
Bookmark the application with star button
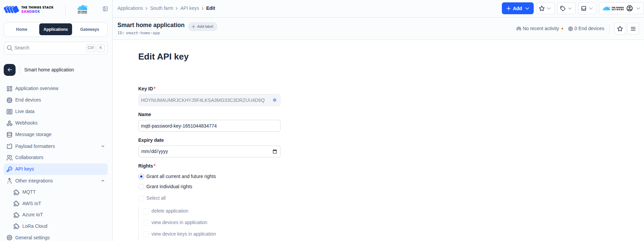[620, 29]
